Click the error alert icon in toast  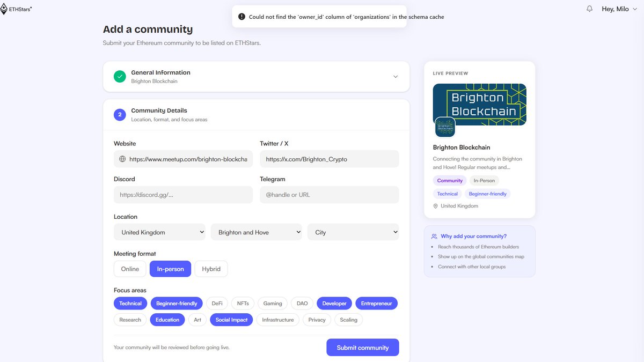pyautogui.click(x=241, y=17)
